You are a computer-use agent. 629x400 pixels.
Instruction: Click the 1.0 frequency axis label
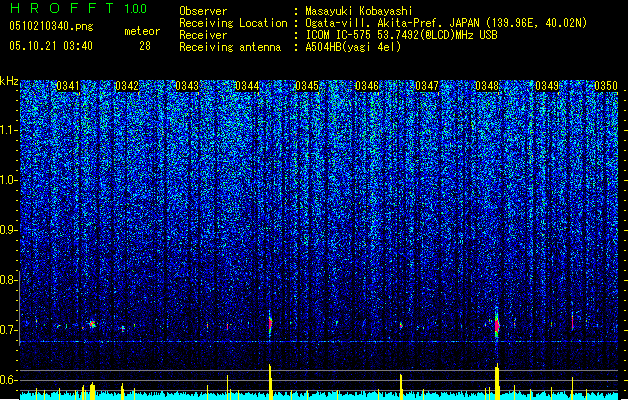[x=8, y=180]
